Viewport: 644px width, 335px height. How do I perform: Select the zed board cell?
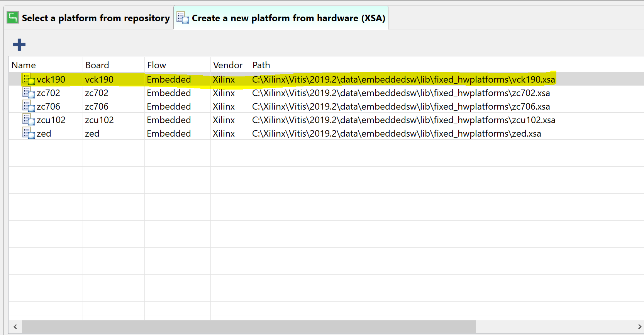pos(92,134)
